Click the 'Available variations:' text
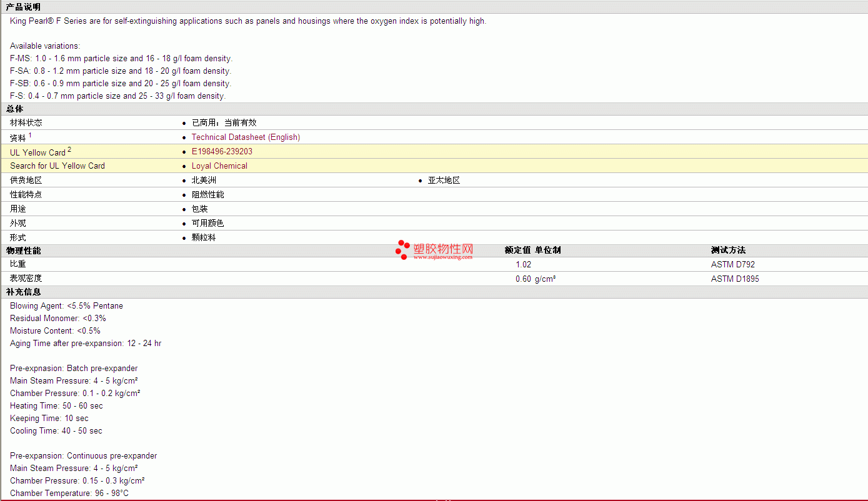The height and width of the screenshot is (501, 868). click(45, 46)
